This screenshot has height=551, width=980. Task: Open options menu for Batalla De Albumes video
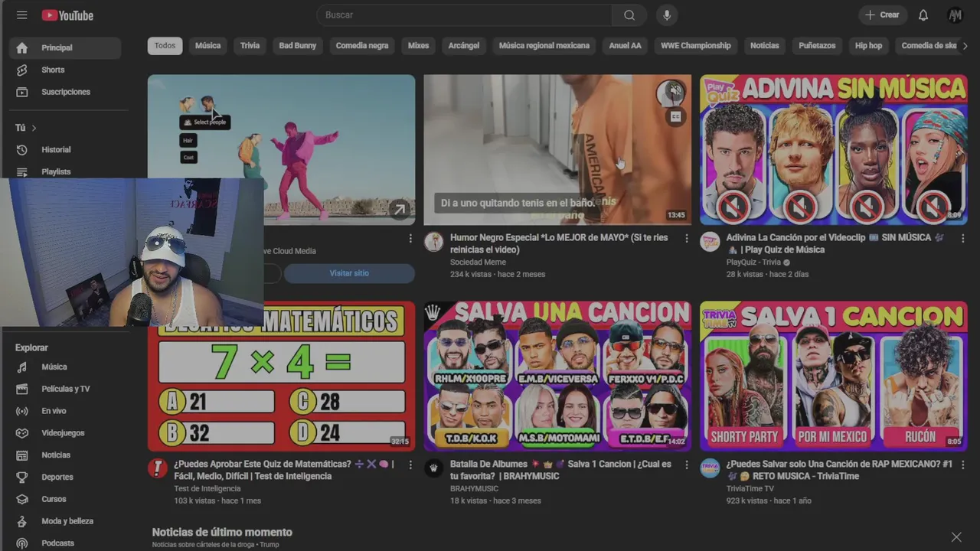click(x=687, y=465)
